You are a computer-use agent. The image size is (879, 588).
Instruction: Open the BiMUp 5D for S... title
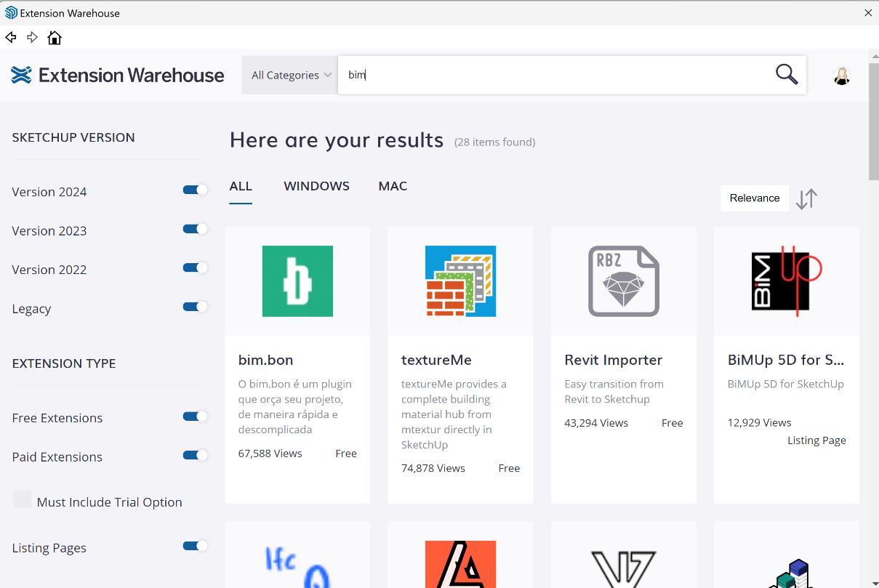click(x=785, y=360)
